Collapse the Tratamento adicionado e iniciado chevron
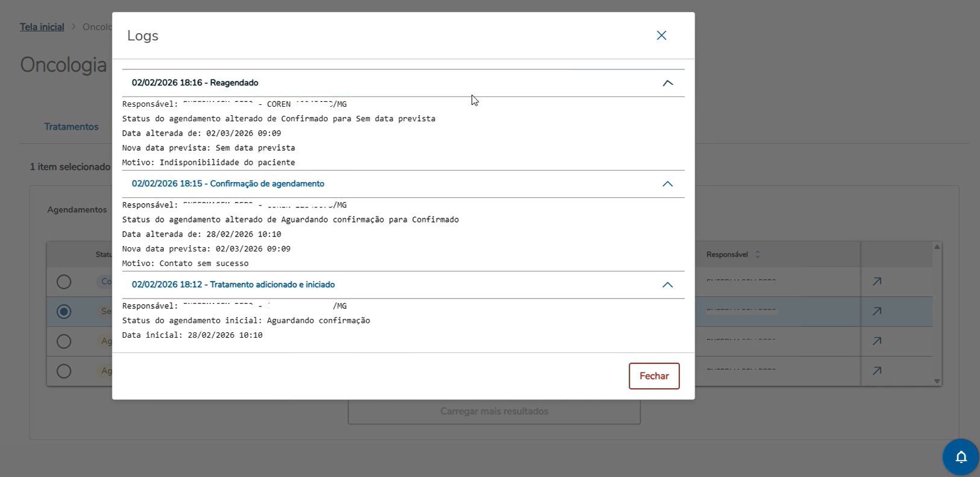 click(667, 285)
